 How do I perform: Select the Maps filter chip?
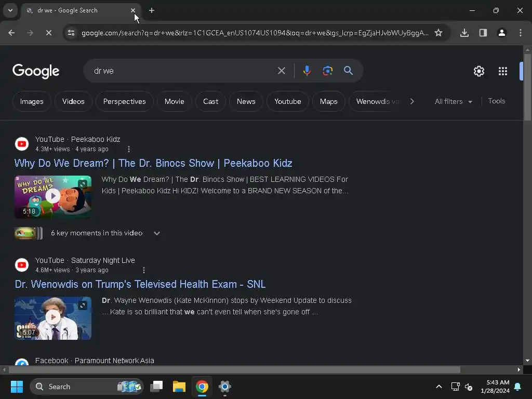(x=329, y=101)
